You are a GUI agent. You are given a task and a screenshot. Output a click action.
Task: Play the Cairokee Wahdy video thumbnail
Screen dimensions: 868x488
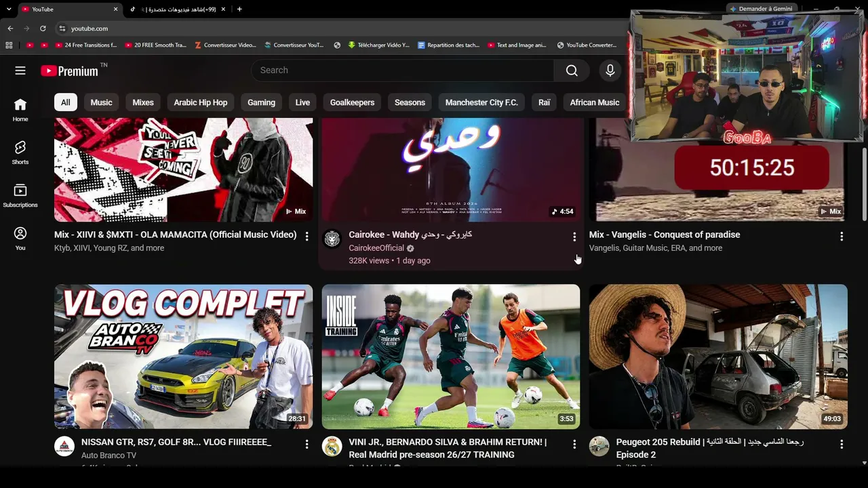451,170
